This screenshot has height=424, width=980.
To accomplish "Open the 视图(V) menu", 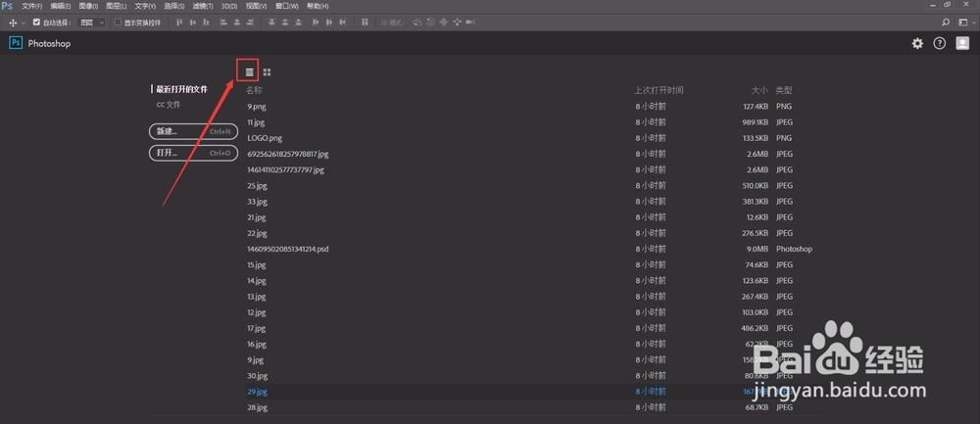I will pos(256,6).
